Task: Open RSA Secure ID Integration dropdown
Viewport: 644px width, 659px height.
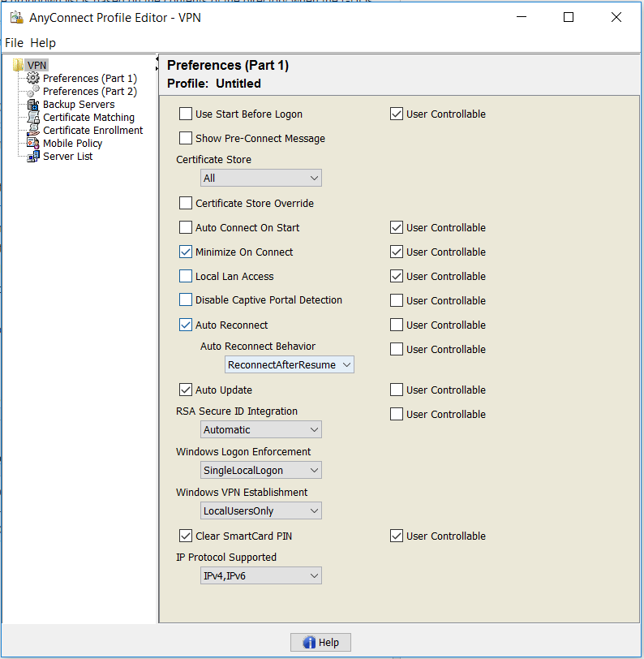Action: click(261, 429)
